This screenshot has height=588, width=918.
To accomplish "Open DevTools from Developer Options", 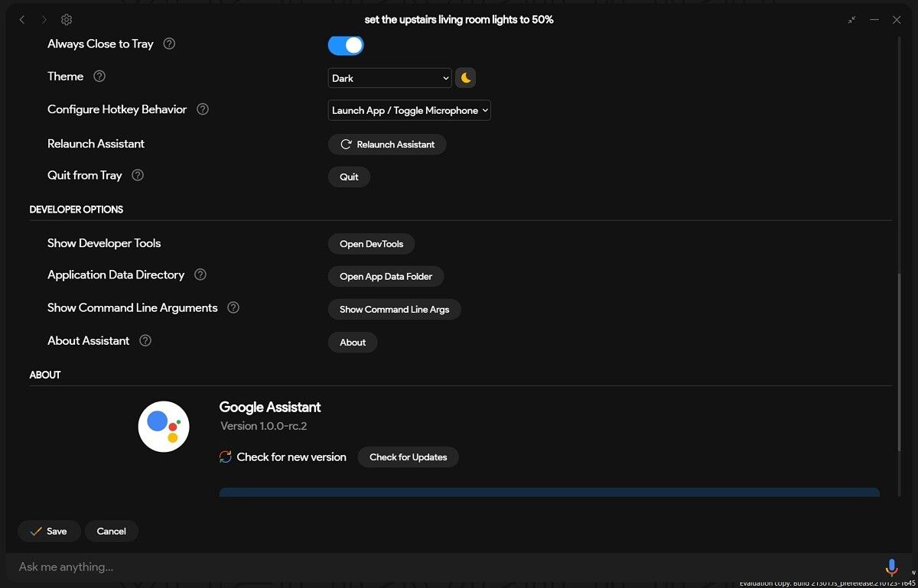I will tap(371, 243).
